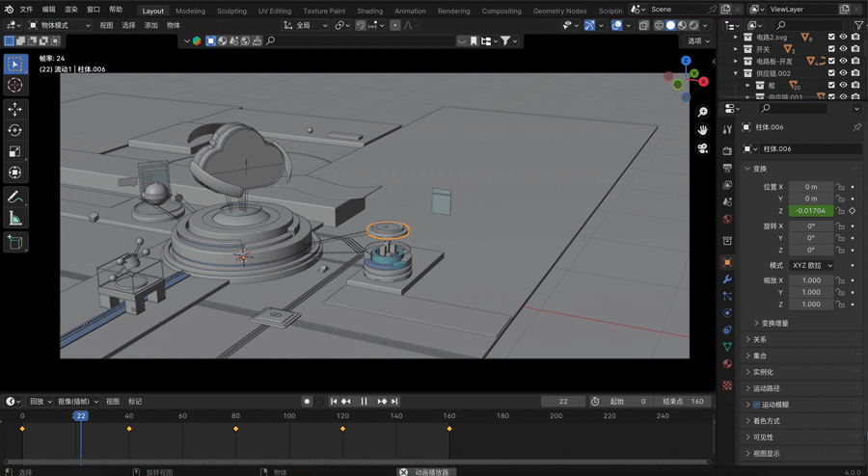Open the 选项 options dropdown
The width and height of the screenshot is (868, 476).
pos(698,40)
